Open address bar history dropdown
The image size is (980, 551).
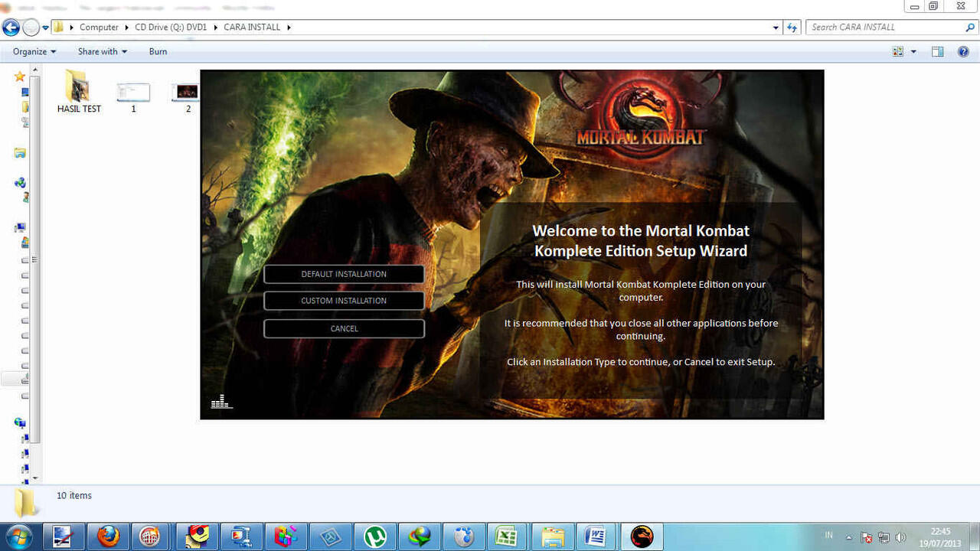(776, 28)
